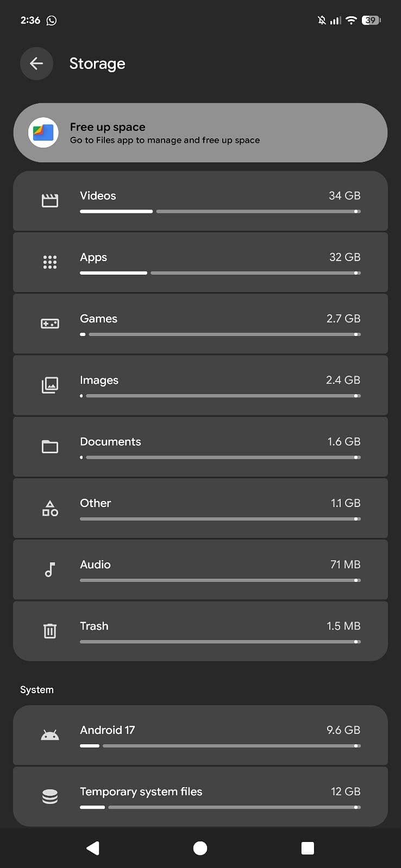Tap the Games controller icon
This screenshot has height=868, width=401.
[50, 324]
